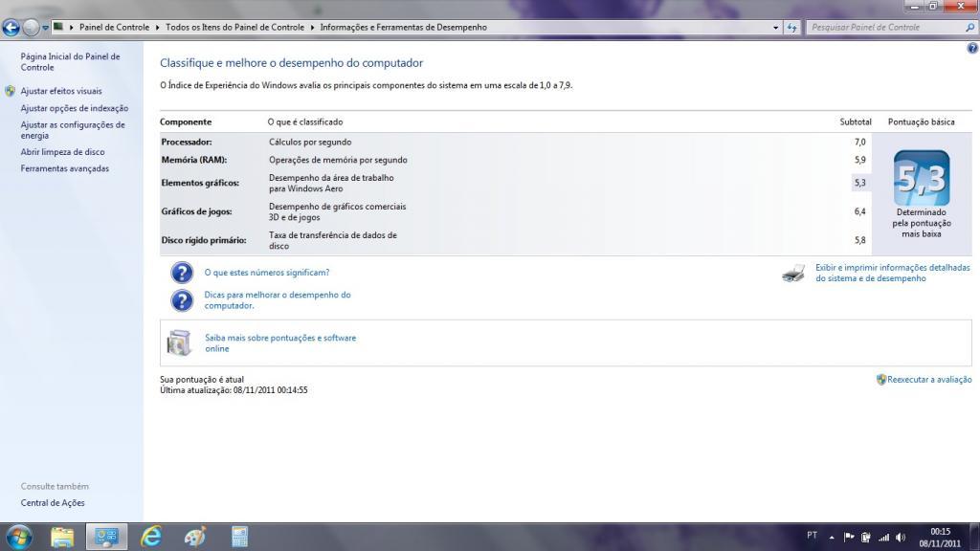Open Paint from the taskbar
The width and height of the screenshot is (980, 551).
(x=195, y=538)
